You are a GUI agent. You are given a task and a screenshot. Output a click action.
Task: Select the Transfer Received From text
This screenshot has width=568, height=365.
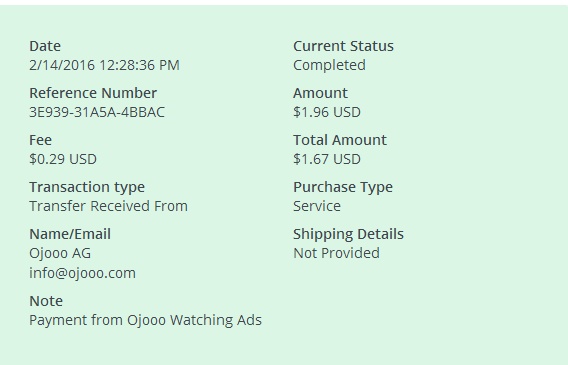[x=109, y=206]
